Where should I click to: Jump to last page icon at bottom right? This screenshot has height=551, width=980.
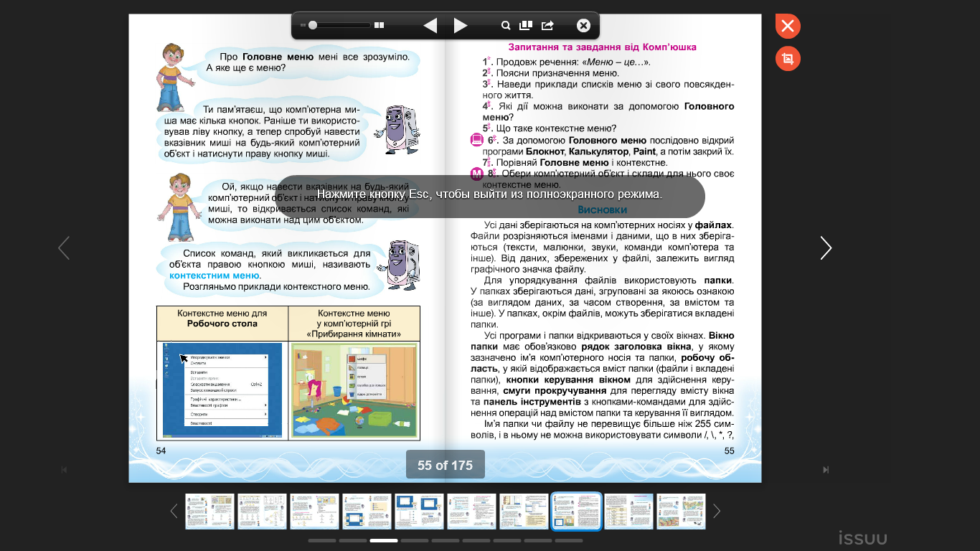(826, 470)
